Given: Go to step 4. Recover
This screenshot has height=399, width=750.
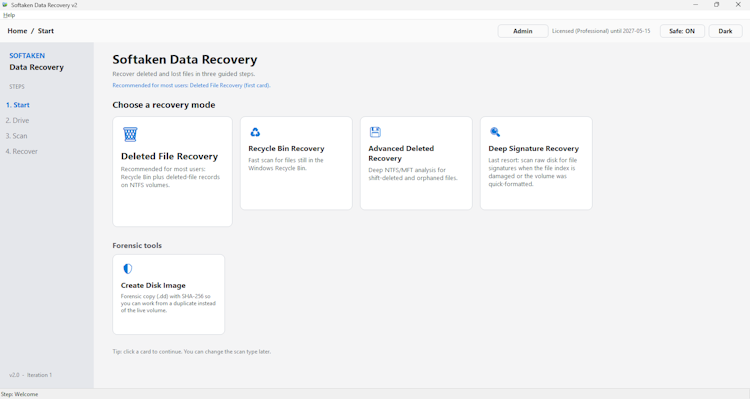Looking at the screenshot, I should pyautogui.click(x=22, y=151).
